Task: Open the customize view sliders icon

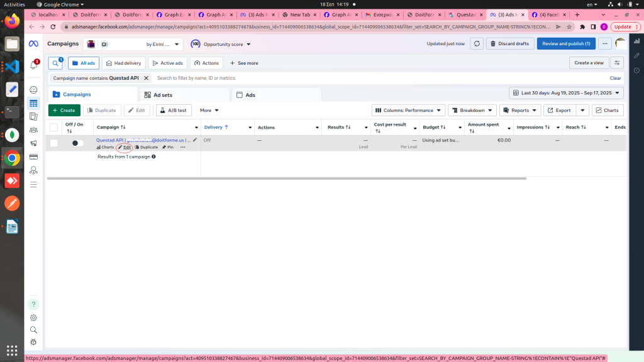Action: point(618,63)
